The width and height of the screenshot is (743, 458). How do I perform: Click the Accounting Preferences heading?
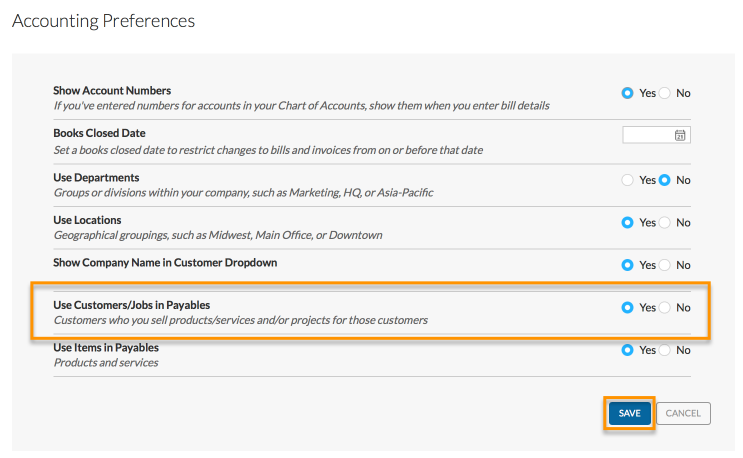[x=103, y=20]
